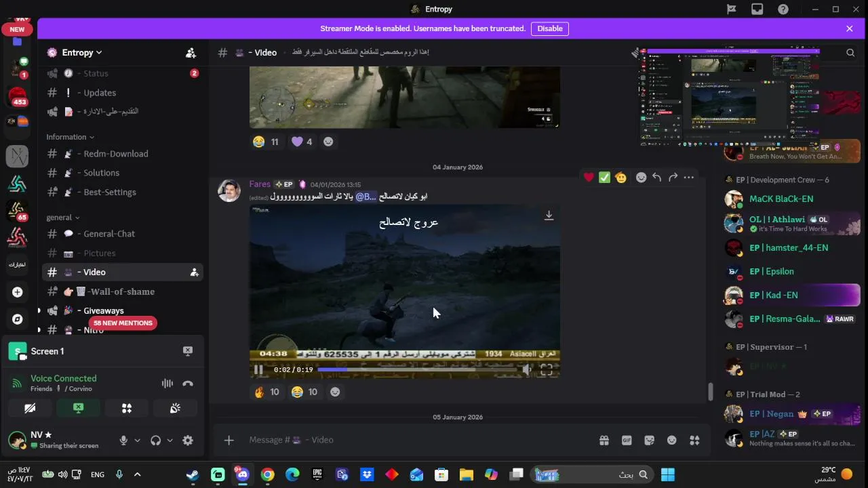Open user settings gear

pyautogui.click(x=188, y=441)
